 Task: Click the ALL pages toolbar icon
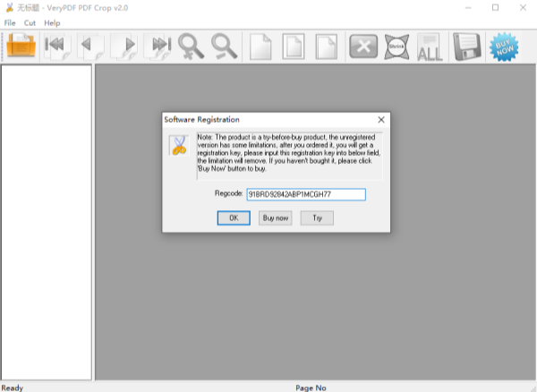point(430,47)
